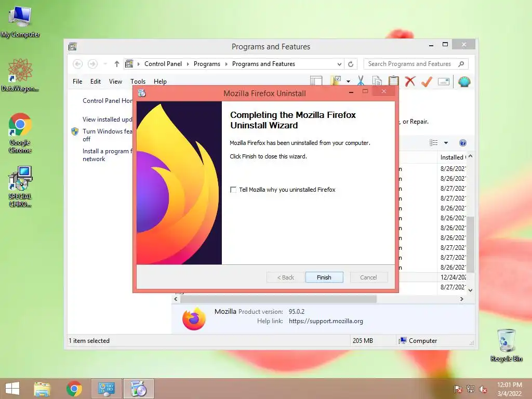Click the Programs and Features title bar icon
The image size is (532, 399).
coord(73,46)
